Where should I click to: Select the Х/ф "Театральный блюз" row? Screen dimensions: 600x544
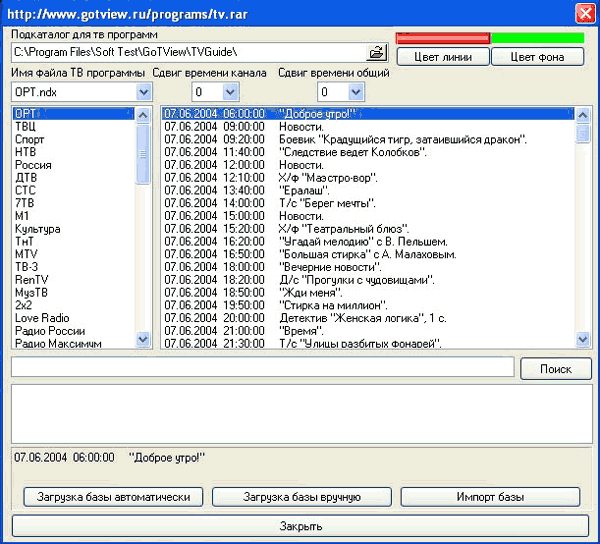tap(368, 229)
